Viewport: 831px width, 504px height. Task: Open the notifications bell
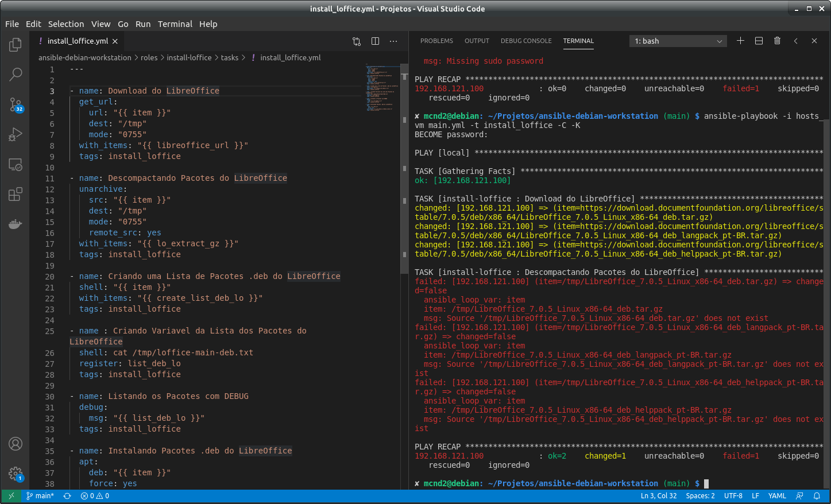pyautogui.click(x=817, y=496)
